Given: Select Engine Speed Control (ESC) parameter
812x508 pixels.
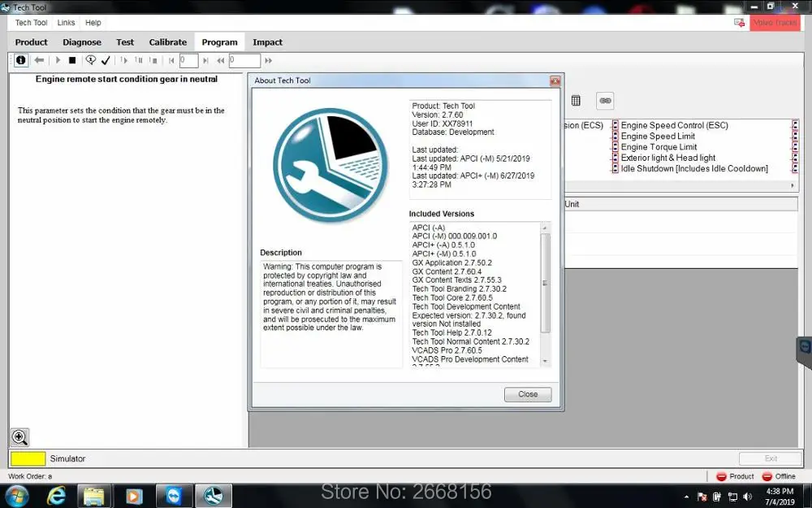Looking at the screenshot, I should 674,125.
